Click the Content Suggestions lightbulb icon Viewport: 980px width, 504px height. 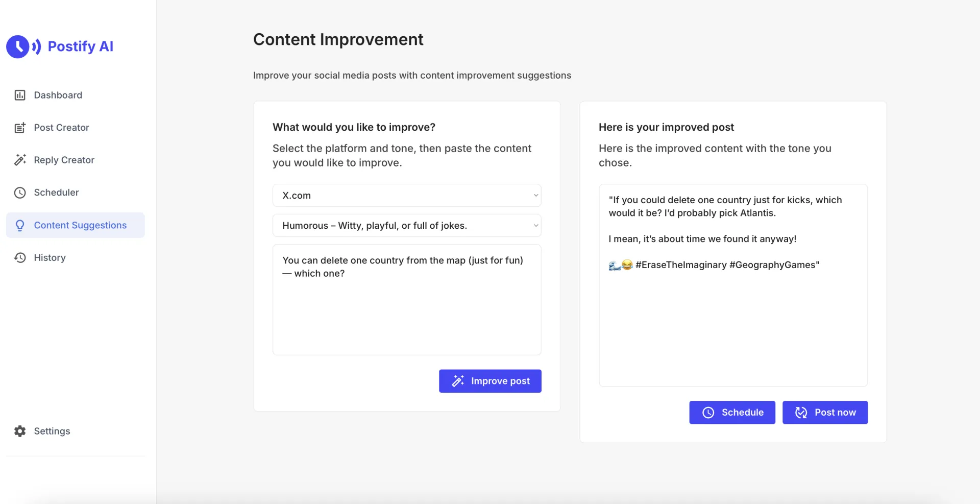(20, 225)
